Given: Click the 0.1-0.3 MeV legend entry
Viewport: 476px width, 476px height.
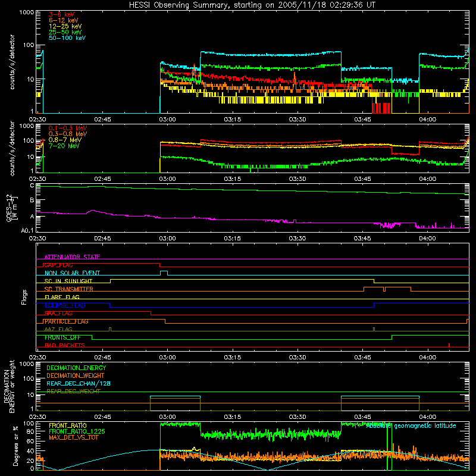Looking at the screenshot, I should pyautogui.click(x=67, y=128).
